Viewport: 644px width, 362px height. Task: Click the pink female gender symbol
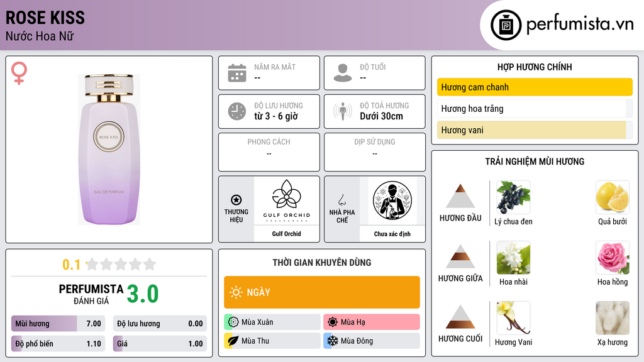[x=19, y=73]
